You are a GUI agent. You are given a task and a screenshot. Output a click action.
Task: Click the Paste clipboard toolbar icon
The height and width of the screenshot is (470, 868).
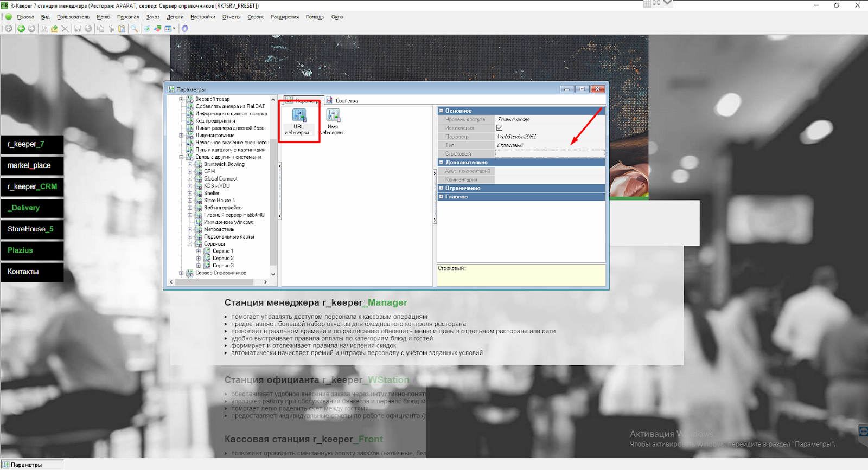[122, 29]
